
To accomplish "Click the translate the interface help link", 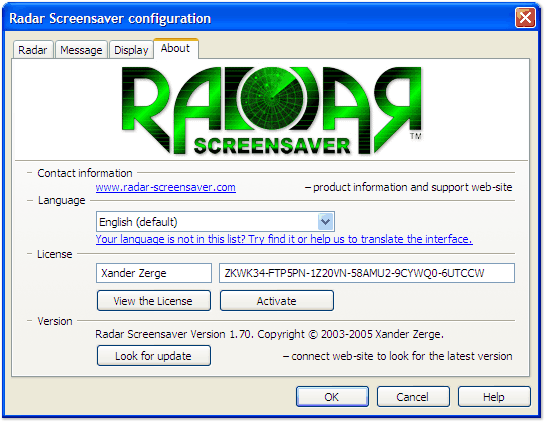I will [x=284, y=239].
